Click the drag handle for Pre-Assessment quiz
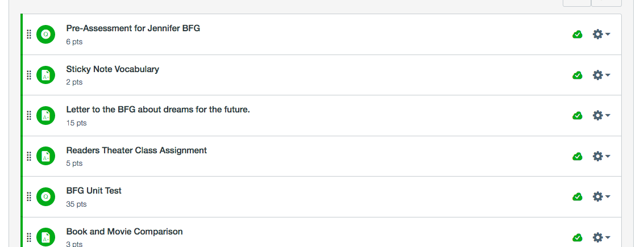Image resolution: width=644 pixels, height=247 pixels. (29, 34)
